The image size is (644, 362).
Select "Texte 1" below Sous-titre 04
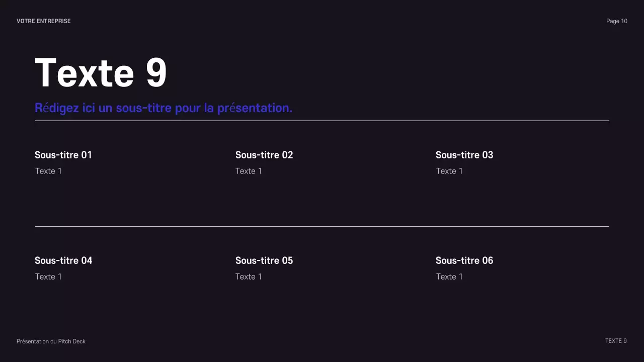pyautogui.click(x=48, y=277)
